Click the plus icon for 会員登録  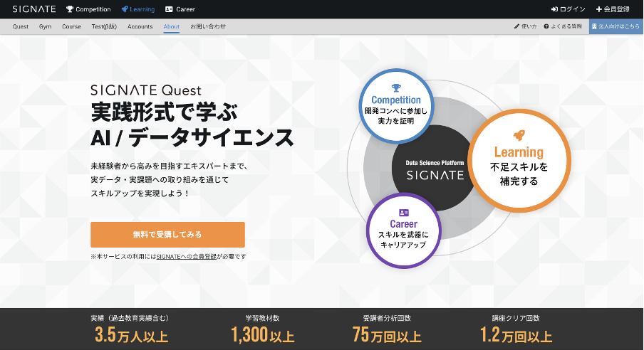(599, 9)
